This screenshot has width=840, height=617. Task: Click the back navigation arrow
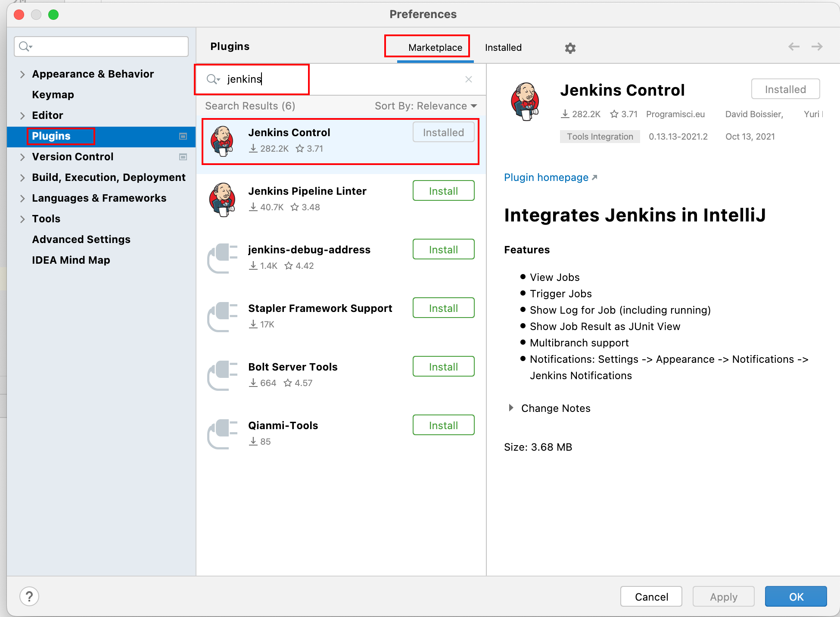point(793,47)
